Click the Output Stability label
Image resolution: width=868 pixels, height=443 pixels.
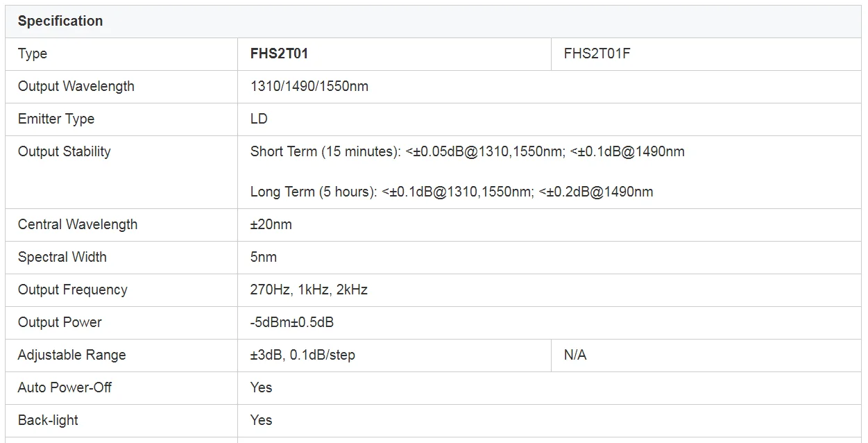[65, 151]
